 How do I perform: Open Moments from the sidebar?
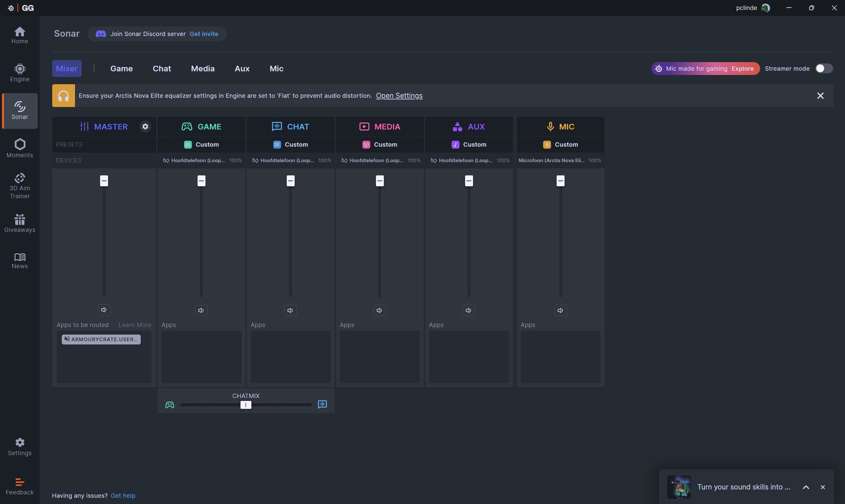pyautogui.click(x=20, y=148)
